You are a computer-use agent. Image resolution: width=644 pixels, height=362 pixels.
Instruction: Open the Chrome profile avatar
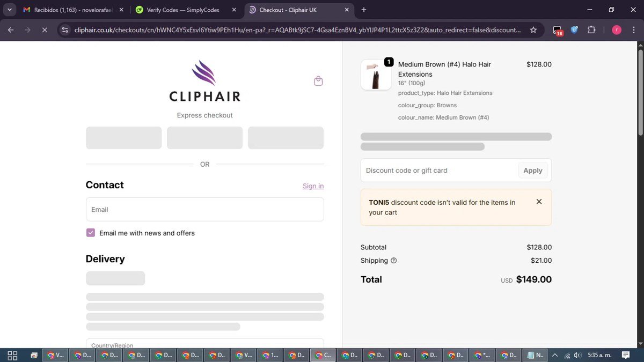click(617, 30)
